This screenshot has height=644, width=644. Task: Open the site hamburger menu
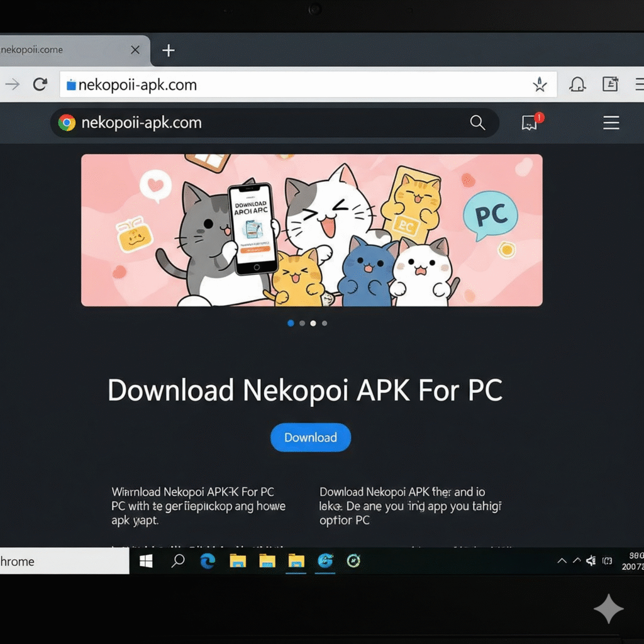point(611,123)
